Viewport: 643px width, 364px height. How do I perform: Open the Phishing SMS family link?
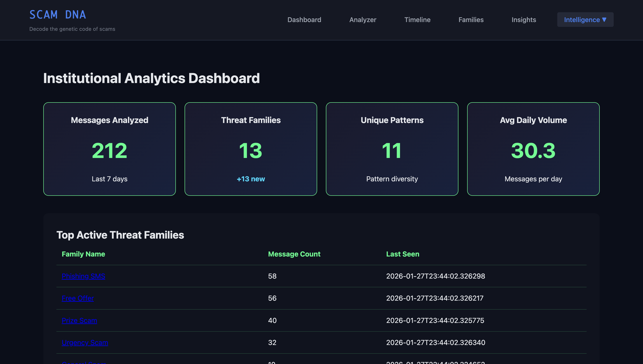click(x=83, y=276)
